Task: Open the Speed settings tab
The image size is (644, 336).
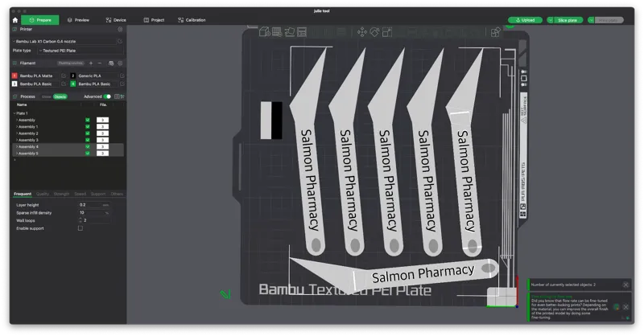Action: [x=80, y=194]
